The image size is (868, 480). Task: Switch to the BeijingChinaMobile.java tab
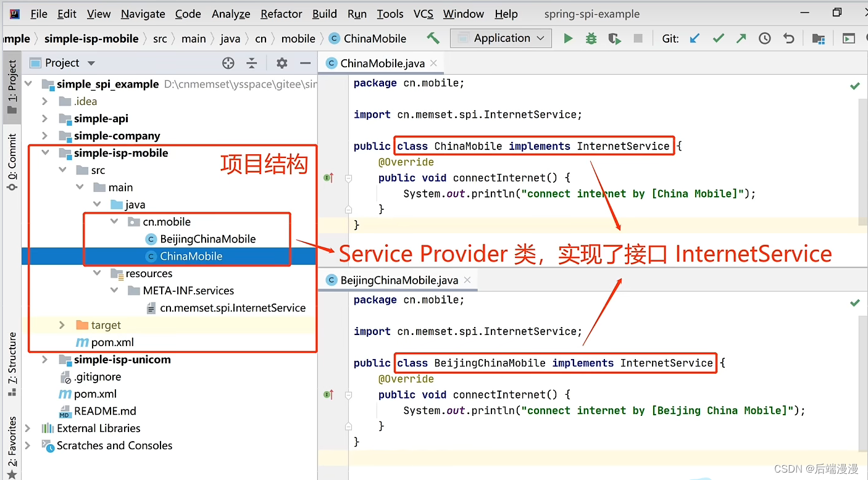tap(399, 280)
